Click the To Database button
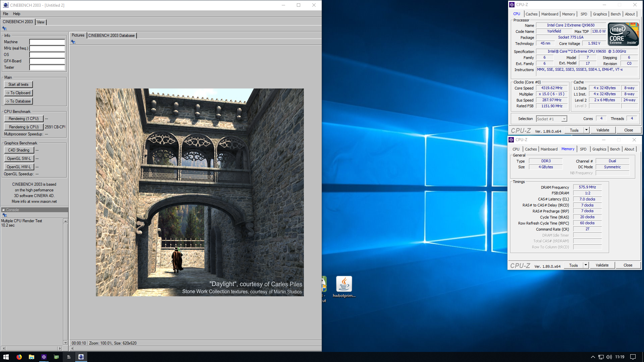 click(x=18, y=101)
